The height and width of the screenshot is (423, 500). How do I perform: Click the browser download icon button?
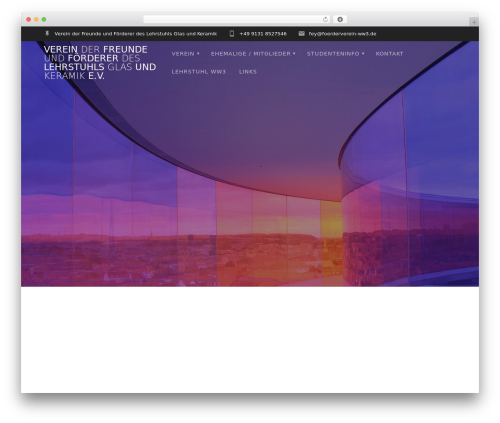(x=340, y=20)
